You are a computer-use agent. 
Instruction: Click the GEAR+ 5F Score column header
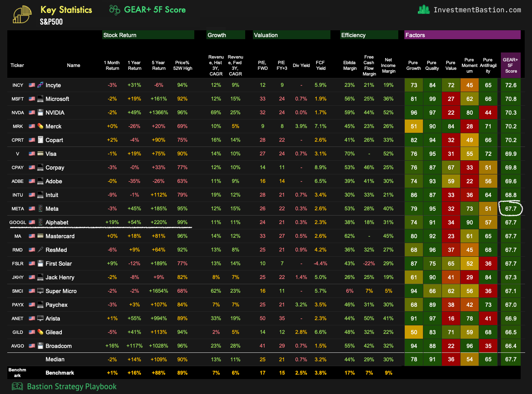(511, 65)
